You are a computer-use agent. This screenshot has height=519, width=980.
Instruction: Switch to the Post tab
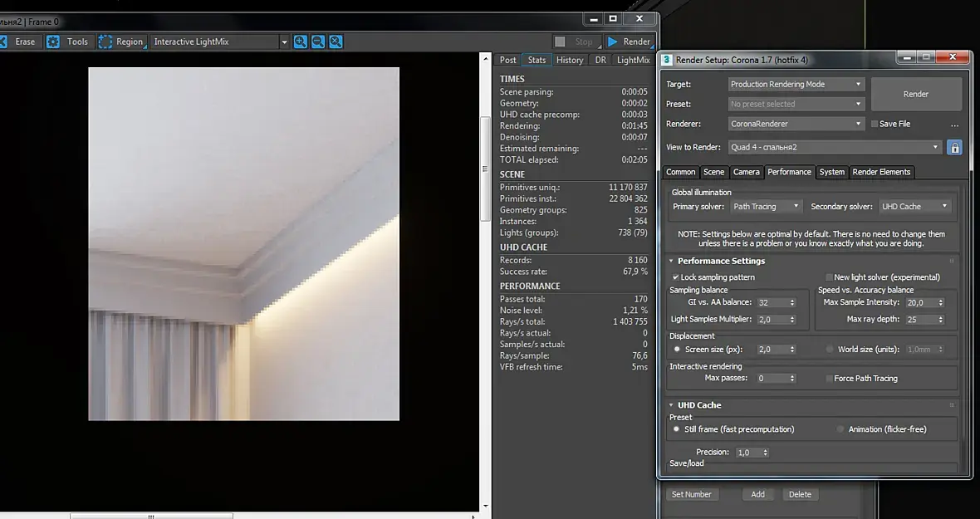[x=507, y=60]
